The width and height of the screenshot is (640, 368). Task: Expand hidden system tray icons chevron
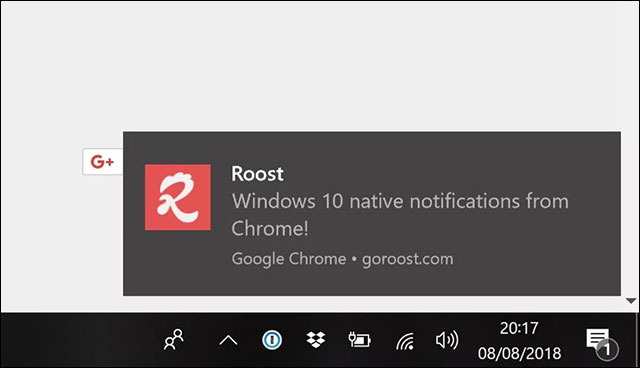pyautogui.click(x=228, y=340)
